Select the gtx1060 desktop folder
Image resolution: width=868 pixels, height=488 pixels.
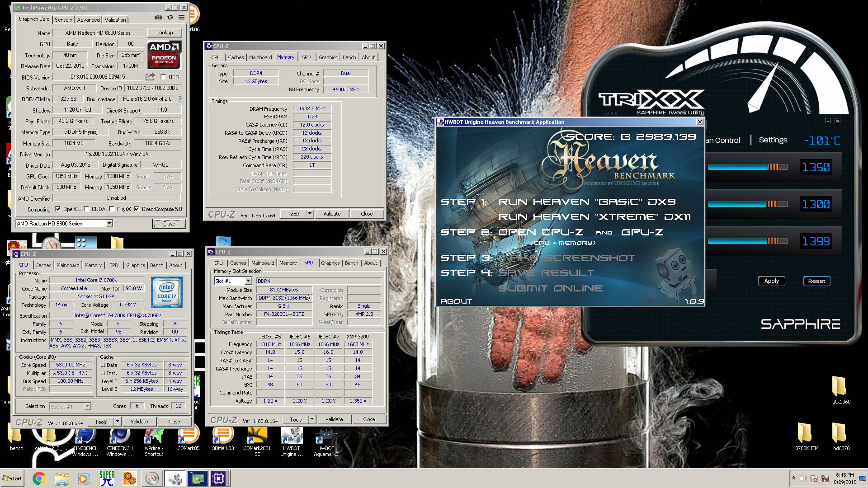tap(841, 390)
